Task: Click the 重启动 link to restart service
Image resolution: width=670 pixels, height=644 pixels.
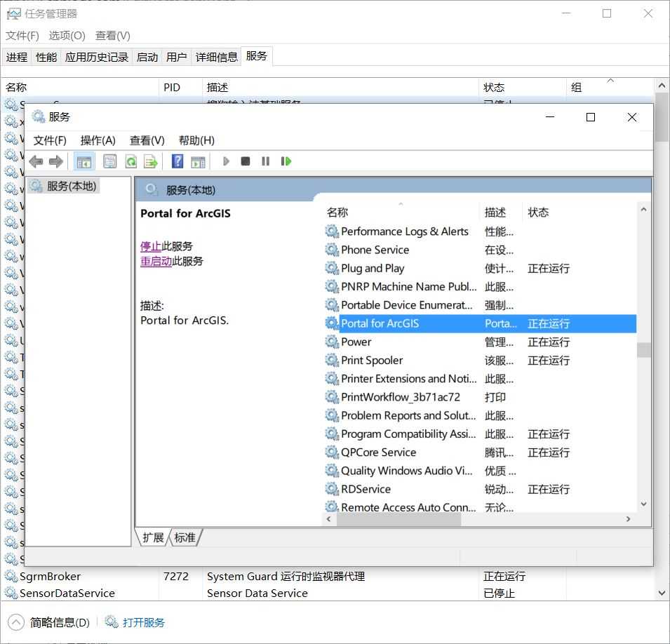Action: point(156,261)
